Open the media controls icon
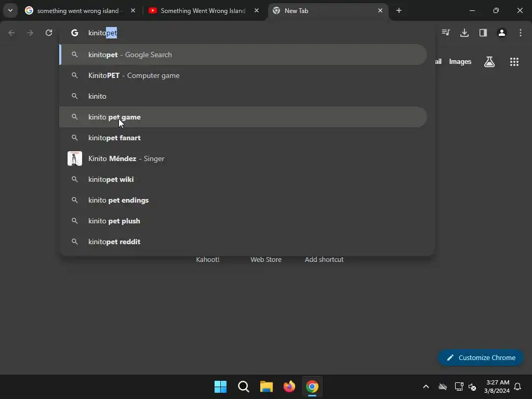 [446, 33]
